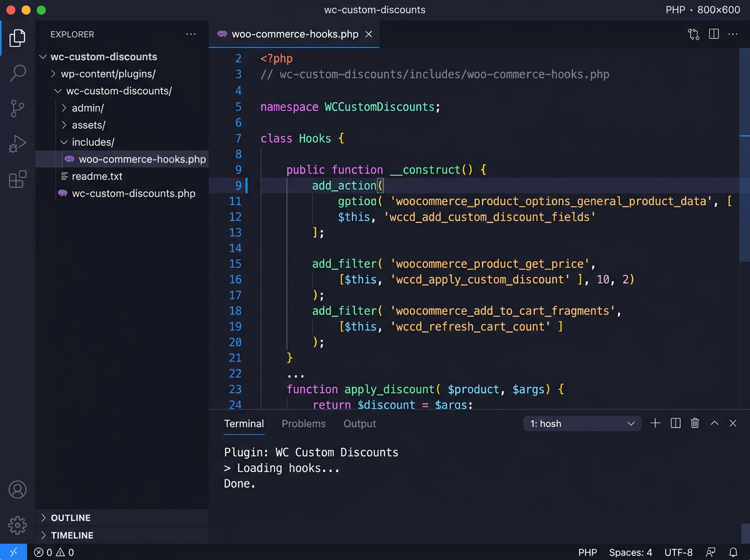The image size is (750, 560).
Task: Select the Output tab
Action: [359, 423]
